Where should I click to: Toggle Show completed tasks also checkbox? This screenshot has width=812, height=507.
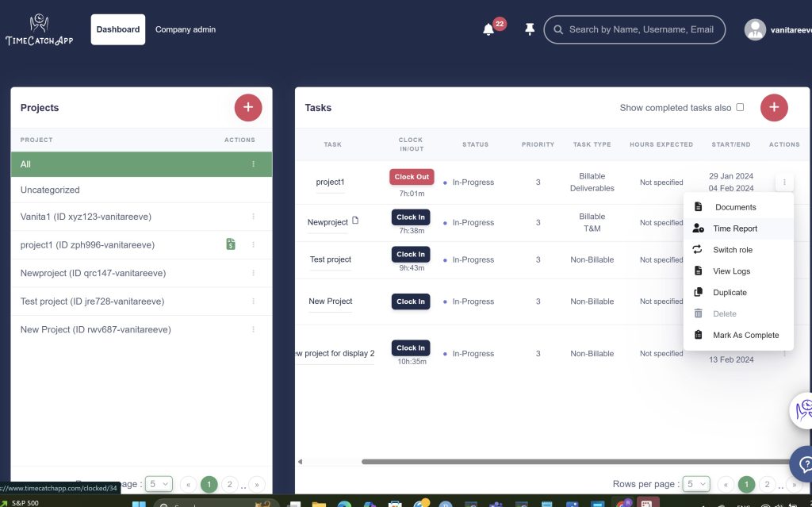(x=740, y=107)
